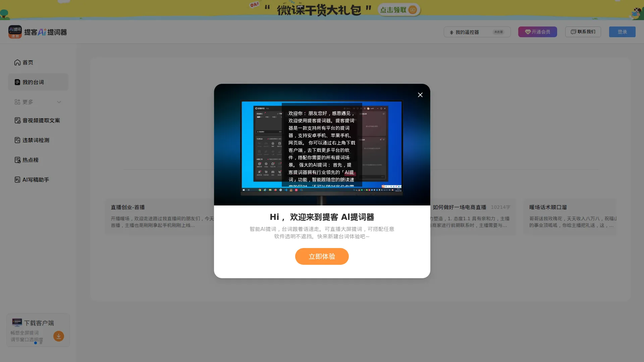This screenshot has height=362, width=644.
Task: Open the 如何做好一场电商直播 script card
Action: [x=473, y=216]
